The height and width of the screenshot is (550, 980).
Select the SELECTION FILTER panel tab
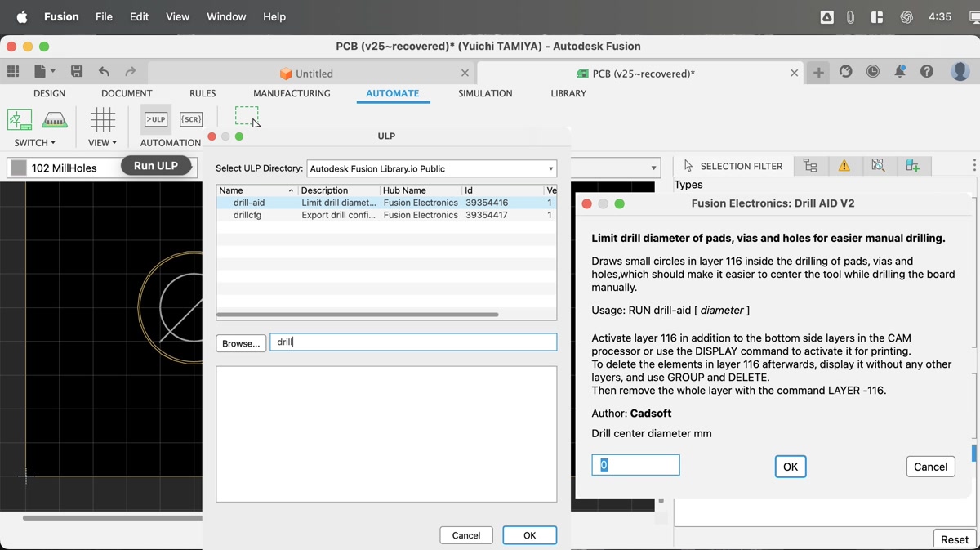pos(733,166)
